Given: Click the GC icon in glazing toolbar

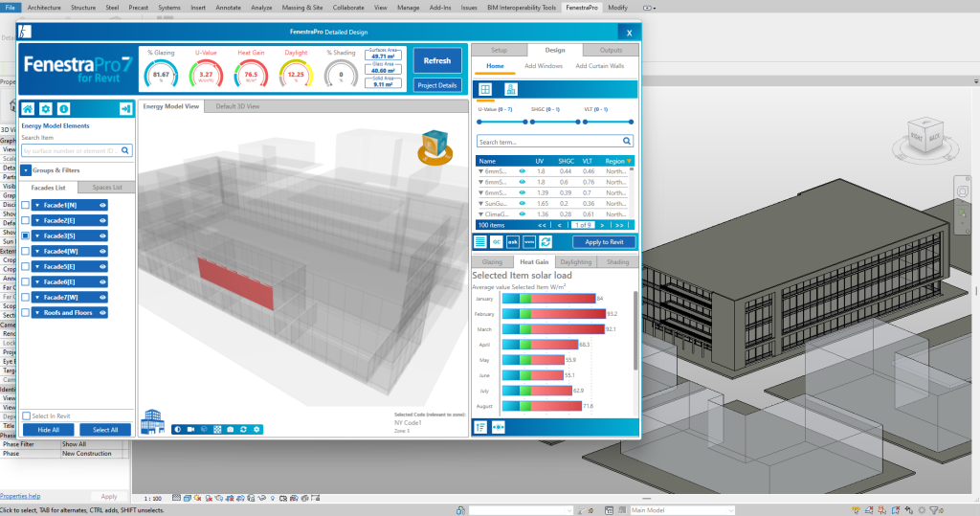Looking at the screenshot, I should coord(497,242).
